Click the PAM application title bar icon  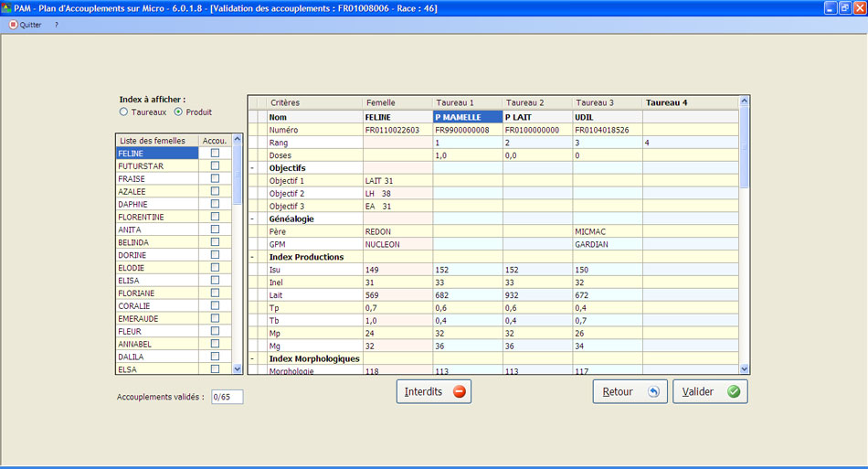(x=7, y=7)
